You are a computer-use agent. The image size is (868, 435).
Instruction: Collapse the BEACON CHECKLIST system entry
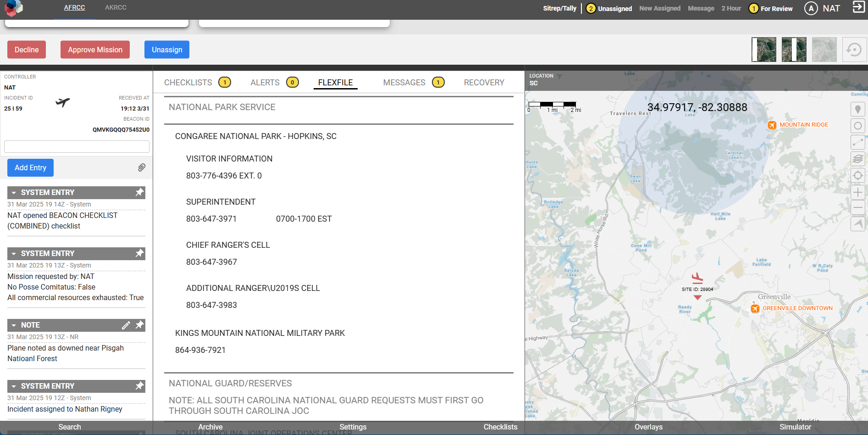pyautogui.click(x=14, y=193)
